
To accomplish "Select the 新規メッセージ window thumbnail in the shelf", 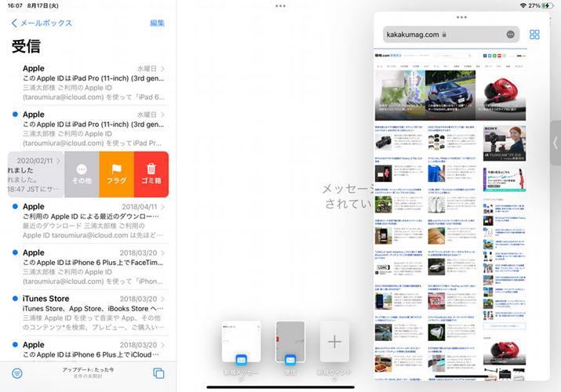I will click(x=241, y=342).
